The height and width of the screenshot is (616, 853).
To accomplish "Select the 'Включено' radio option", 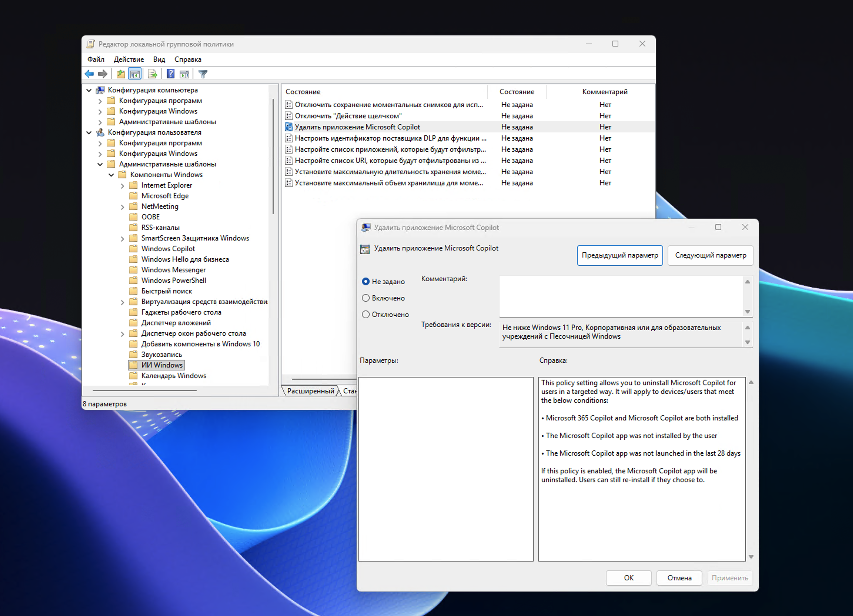I will [365, 298].
